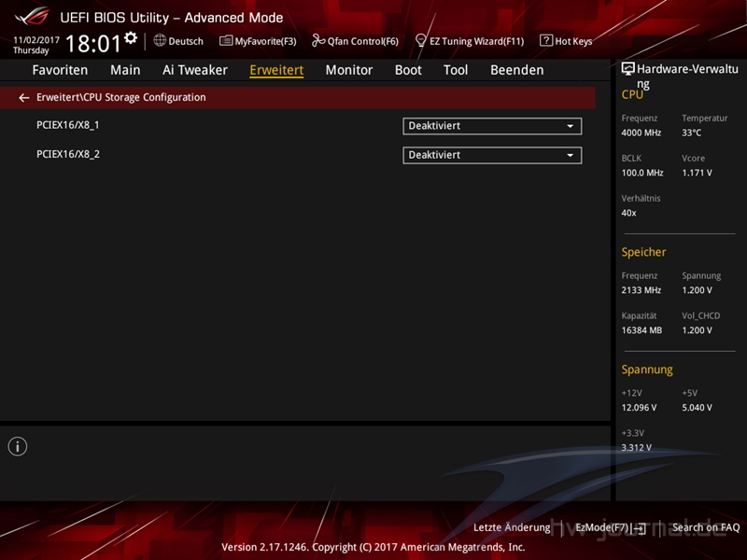This screenshot has height=560, width=747.
Task: Go to the Monitor tab
Action: click(x=348, y=70)
